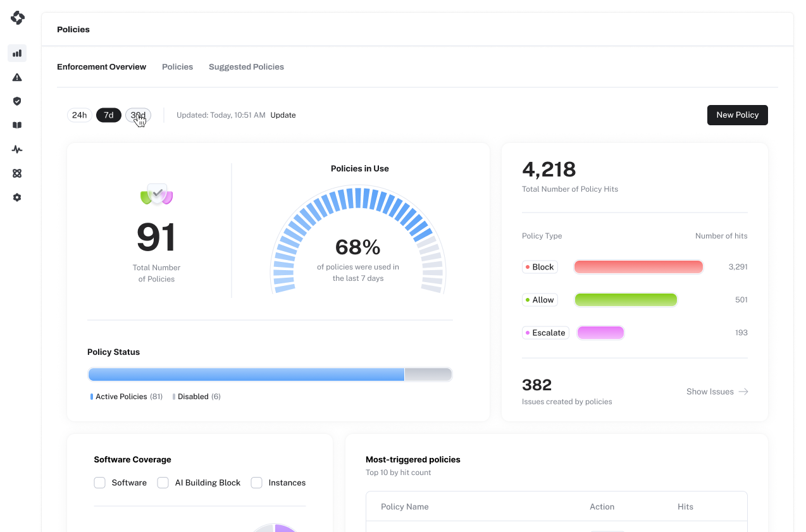Click the New Policy button
Image resolution: width=806 pixels, height=532 pixels.
click(737, 115)
